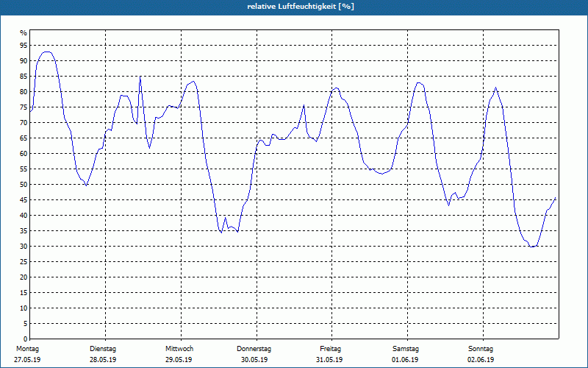The image size is (588, 368).
Task: Click Monday's 93% humidity peak on the curve
Action: point(46,52)
